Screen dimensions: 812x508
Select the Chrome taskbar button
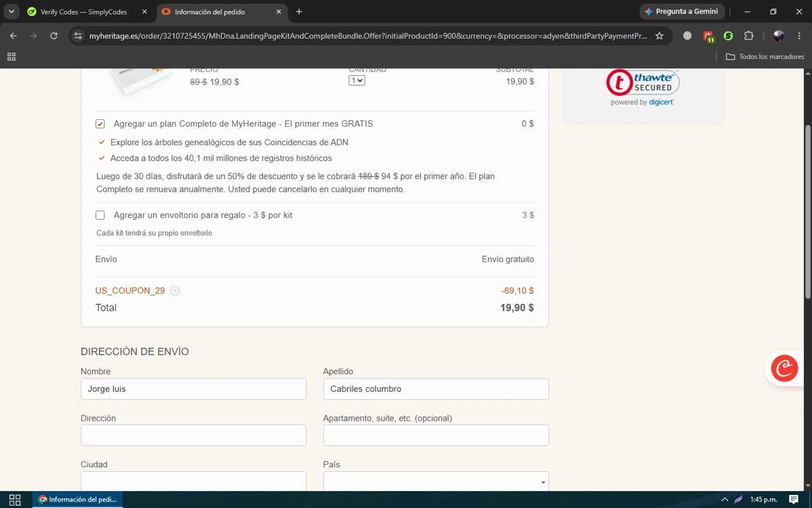click(77, 499)
